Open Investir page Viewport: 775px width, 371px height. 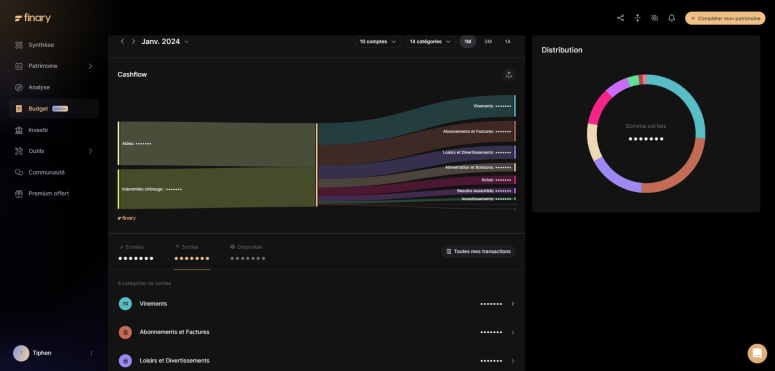point(38,130)
